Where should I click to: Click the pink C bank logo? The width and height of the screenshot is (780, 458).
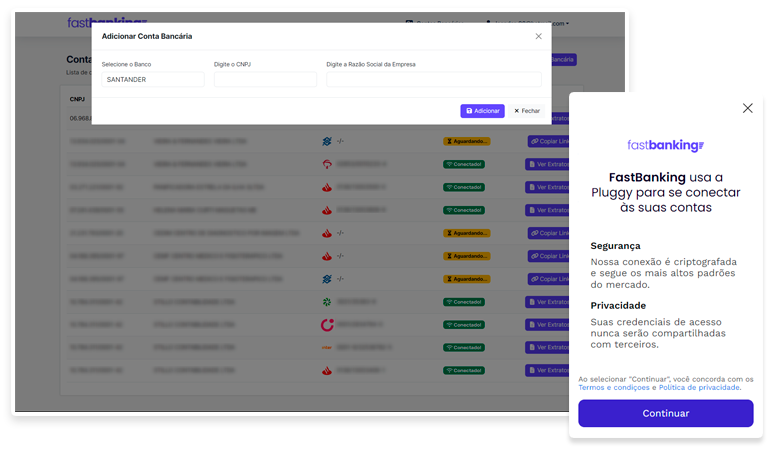pyautogui.click(x=327, y=325)
